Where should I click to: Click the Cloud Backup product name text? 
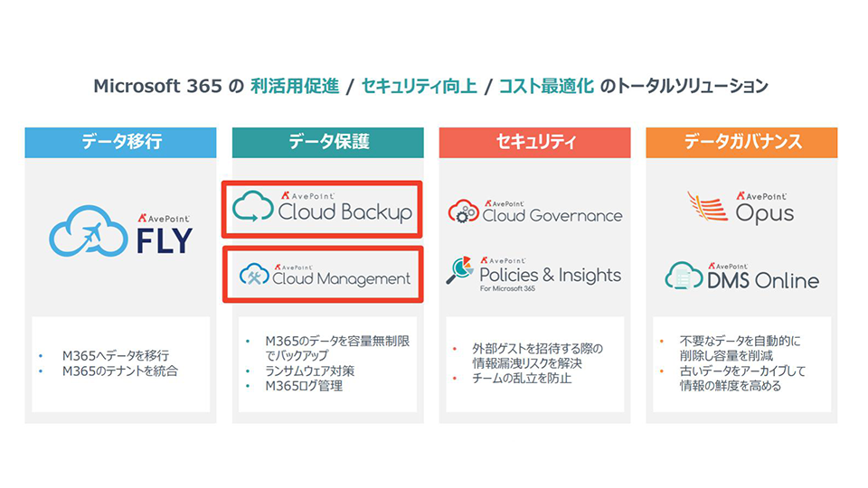tap(344, 213)
